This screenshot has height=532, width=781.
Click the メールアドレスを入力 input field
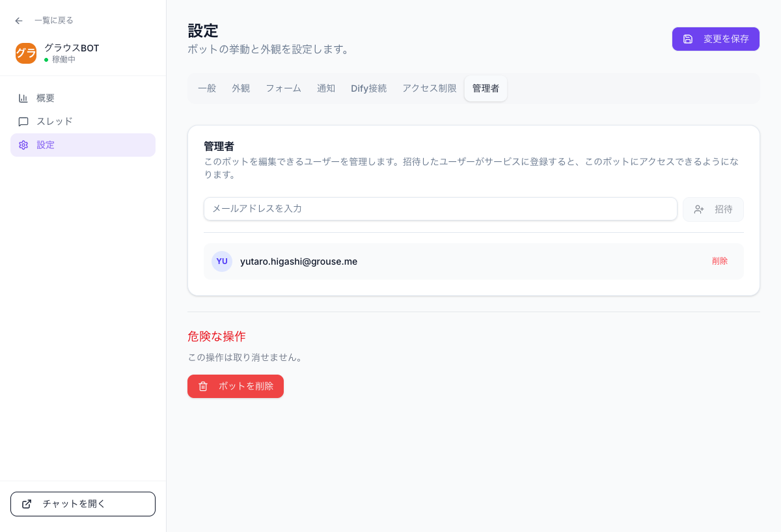pos(440,209)
